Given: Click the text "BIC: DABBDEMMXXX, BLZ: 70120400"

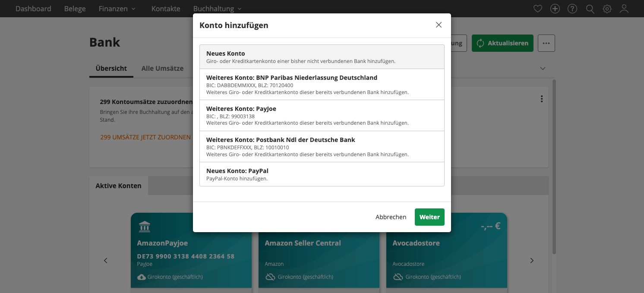Looking at the screenshot, I should tap(249, 85).
